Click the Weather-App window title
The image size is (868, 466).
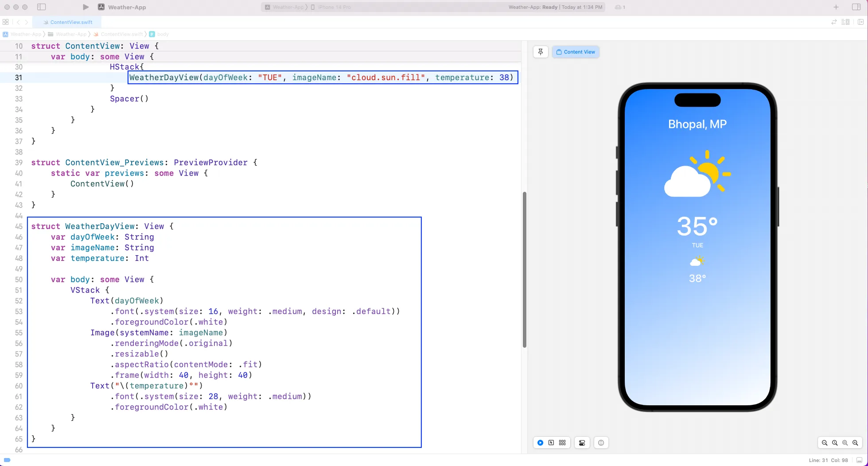click(127, 7)
